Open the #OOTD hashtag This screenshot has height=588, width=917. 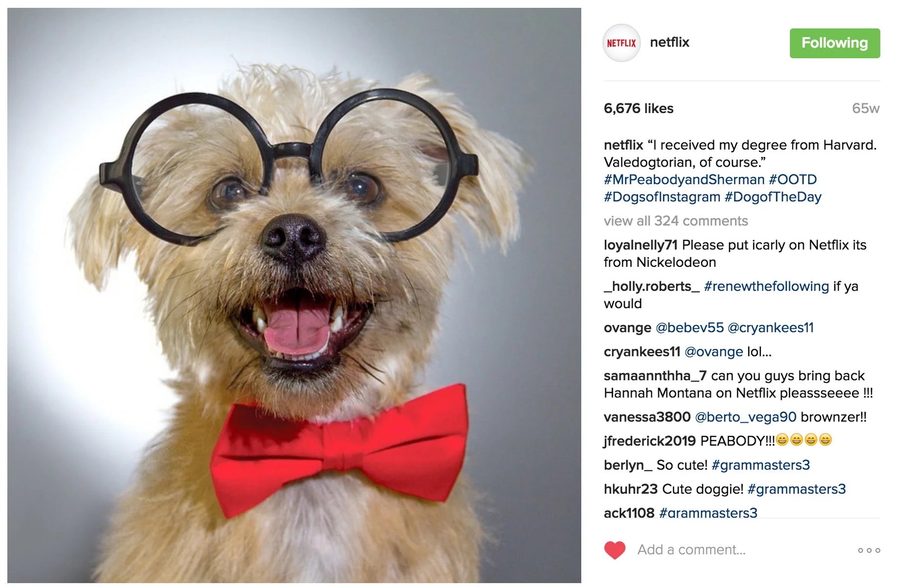coord(792,179)
